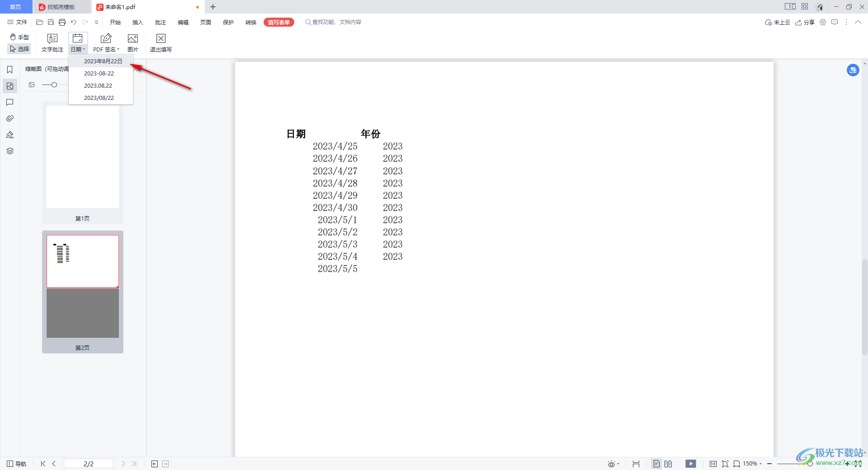Open a new tab with the plus button
This screenshot has width=868, height=470.
point(213,7)
